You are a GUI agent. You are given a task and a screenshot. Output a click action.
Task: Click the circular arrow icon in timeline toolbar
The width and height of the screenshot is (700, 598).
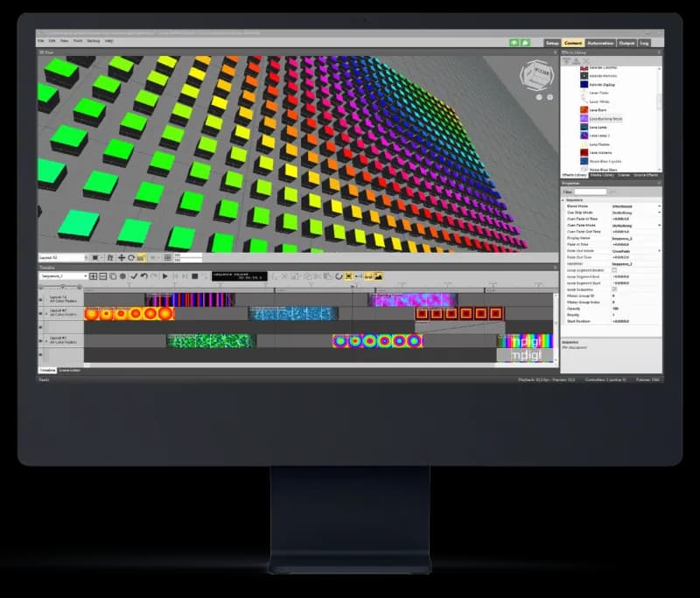coord(339,276)
